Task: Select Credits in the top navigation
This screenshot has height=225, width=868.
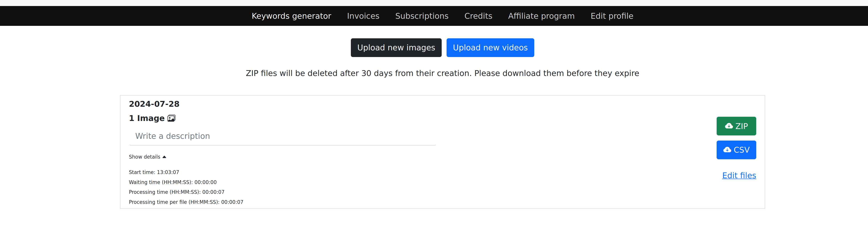Action: pyautogui.click(x=478, y=16)
